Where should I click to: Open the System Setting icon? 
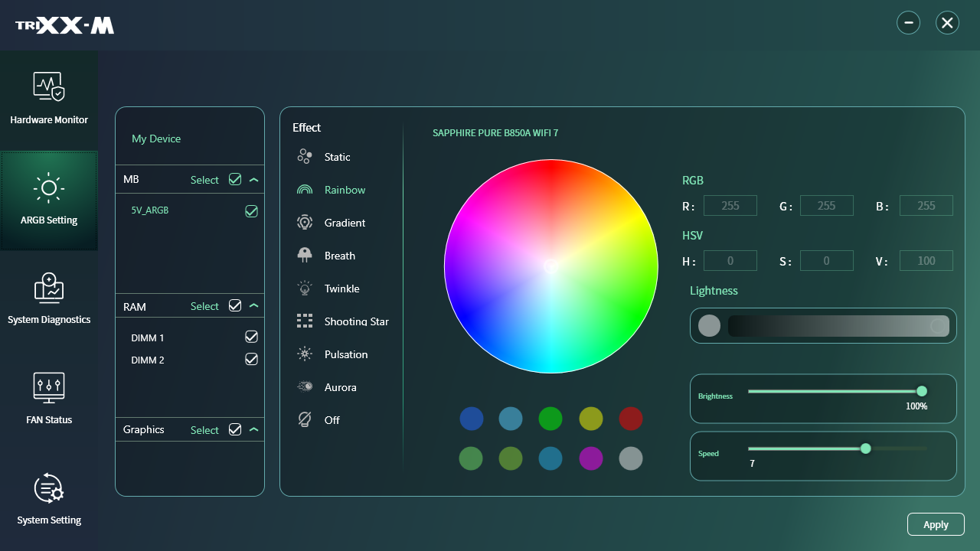(x=49, y=487)
